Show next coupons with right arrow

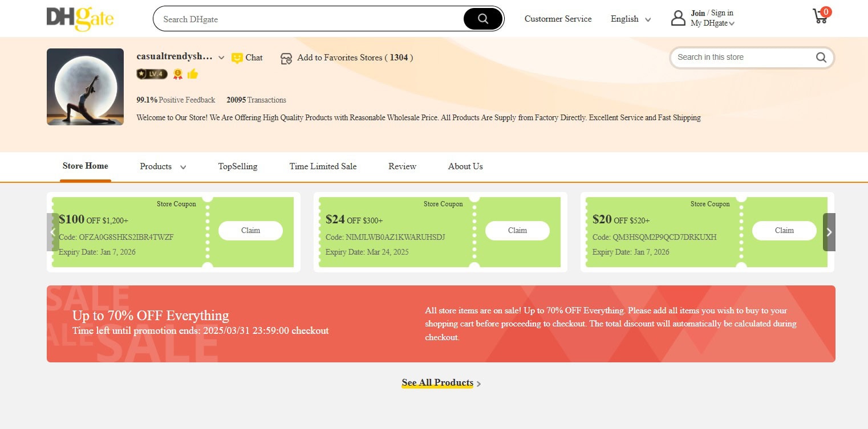(829, 232)
